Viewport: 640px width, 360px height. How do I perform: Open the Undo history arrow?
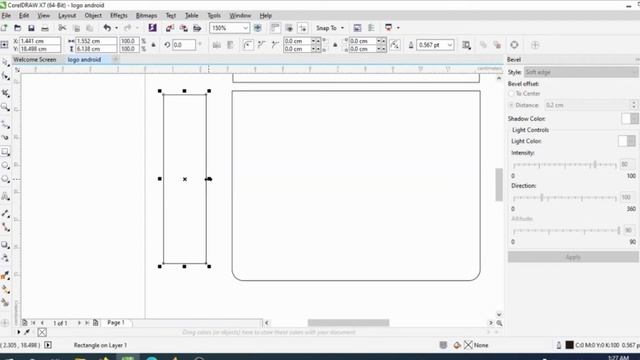[x=116, y=28]
